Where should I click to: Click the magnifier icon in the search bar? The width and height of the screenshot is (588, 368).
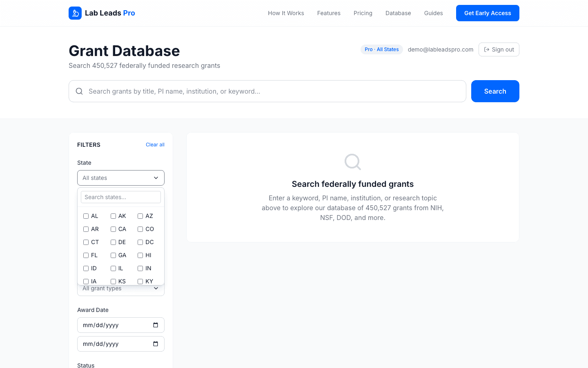click(x=79, y=91)
